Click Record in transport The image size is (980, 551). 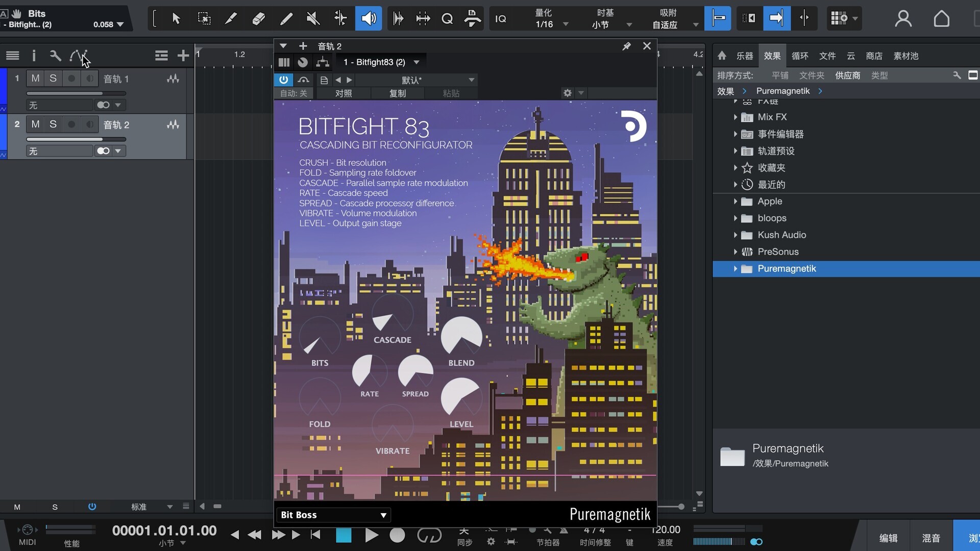coord(397,535)
